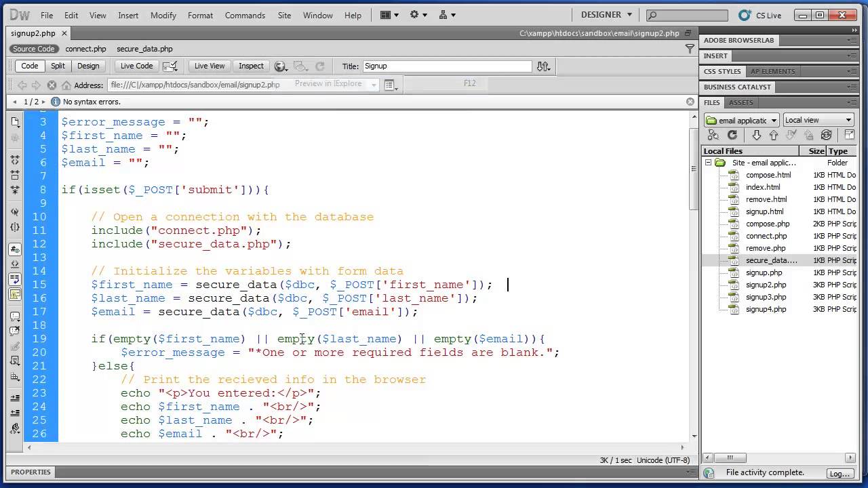Click the File Management icon on document toolbar
The height and width of the screenshot is (488, 868).
[543, 66]
